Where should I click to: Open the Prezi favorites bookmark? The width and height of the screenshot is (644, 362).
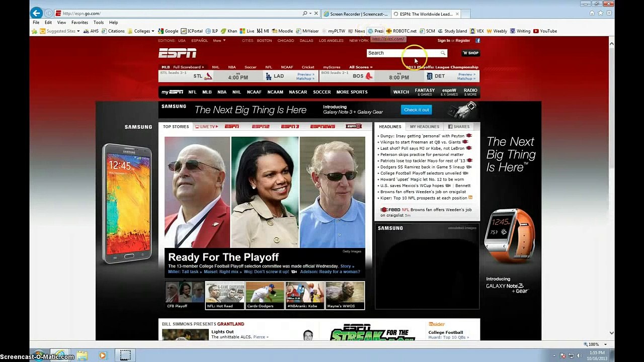point(375,31)
